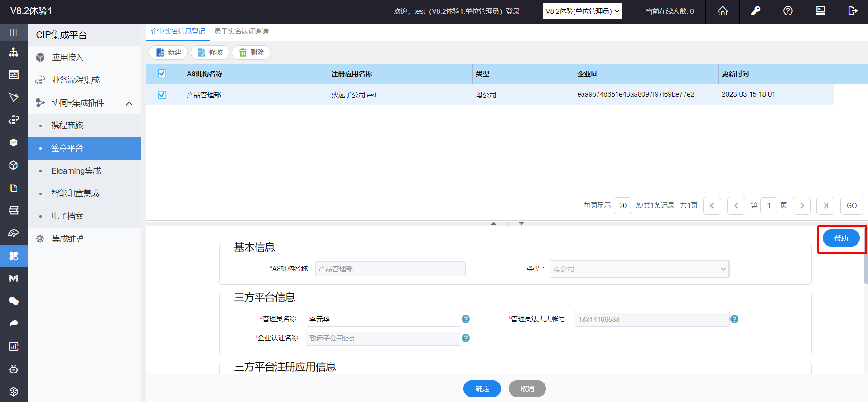The width and height of the screenshot is (868, 402).
Task: Click the help icon beside 管理员名称 field
Action: (465, 319)
